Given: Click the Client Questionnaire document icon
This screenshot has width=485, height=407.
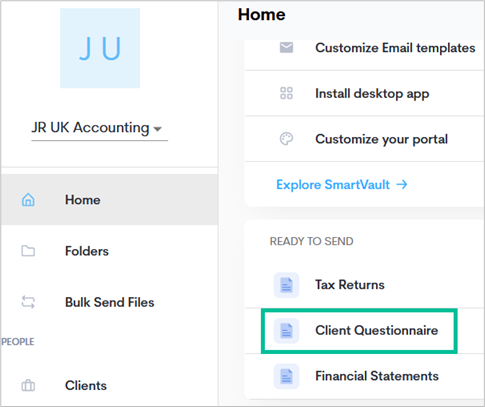Looking at the screenshot, I should pos(286,331).
